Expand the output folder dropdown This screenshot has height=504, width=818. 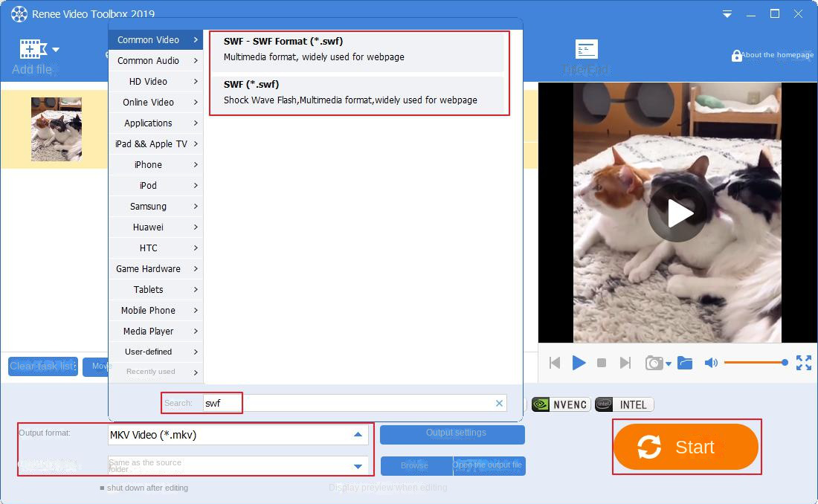pyautogui.click(x=359, y=466)
